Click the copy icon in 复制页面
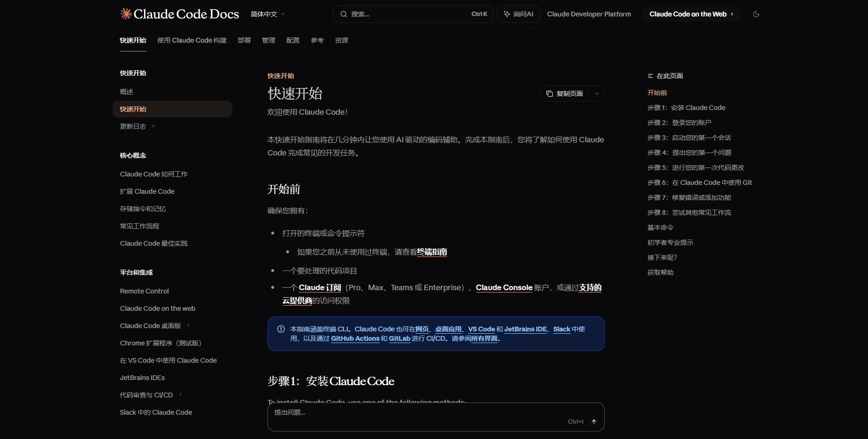The image size is (868, 439). tap(550, 94)
